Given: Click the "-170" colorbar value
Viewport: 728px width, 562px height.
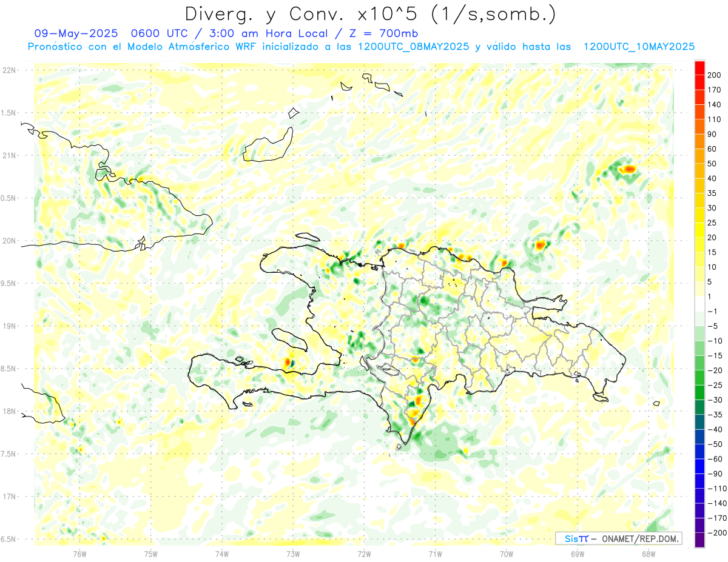Looking at the screenshot, I should coord(716,518).
